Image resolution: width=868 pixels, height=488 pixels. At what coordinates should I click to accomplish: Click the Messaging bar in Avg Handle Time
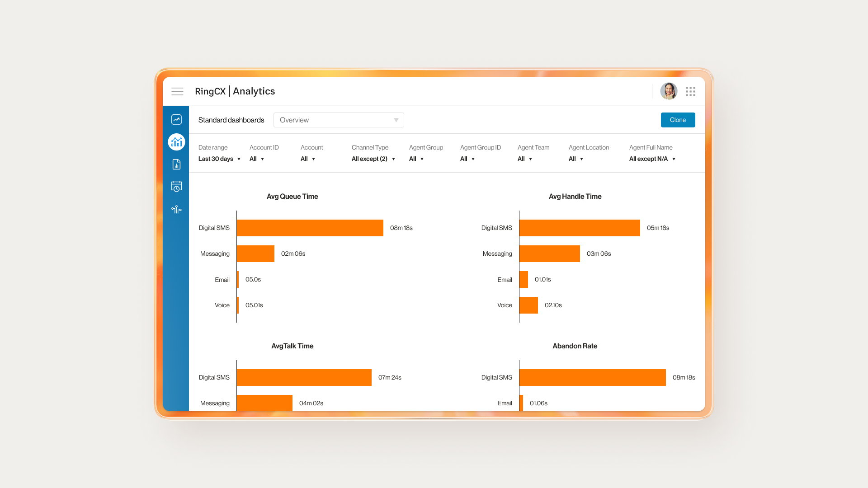pyautogui.click(x=549, y=254)
